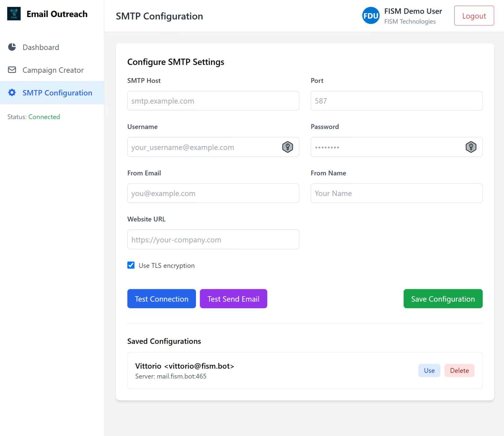Focus the SMTP Host input field
The image size is (504, 436).
(213, 101)
